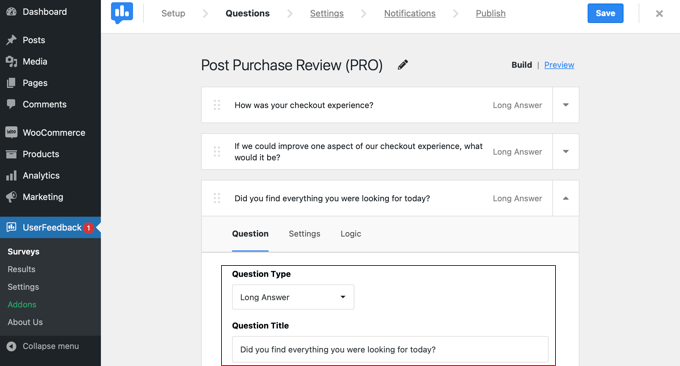Open Results in UserFeedback submenu
The image size is (680, 366).
click(21, 269)
